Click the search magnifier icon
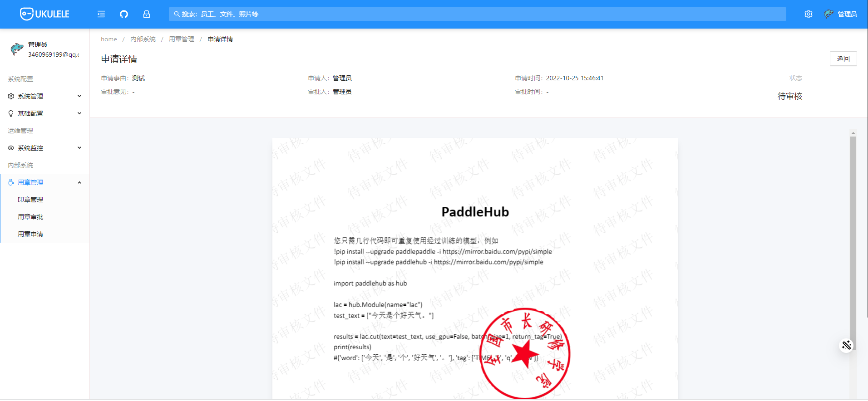868x401 pixels. [x=177, y=14]
